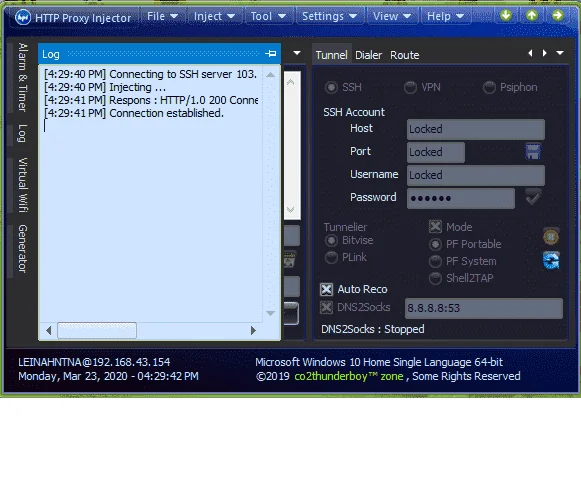This screenshot has height=485, width=581.
Task: Open the Alarm & Timer side tab
Action: (x=22, y=77)
